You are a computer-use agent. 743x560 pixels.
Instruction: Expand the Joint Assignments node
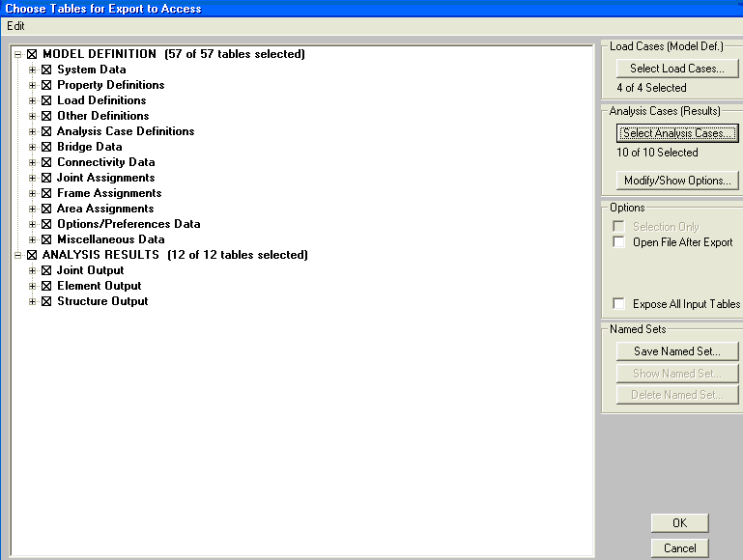pyautogui.click(x=32, y=178)
